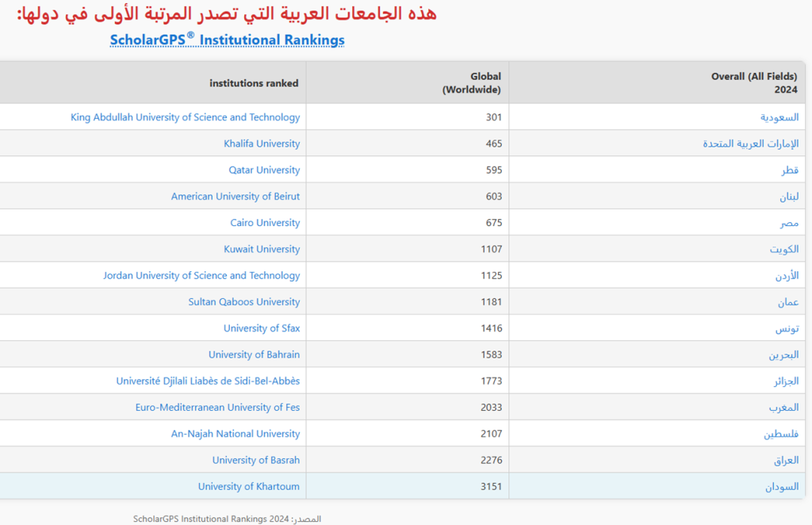Click the Overall (All Fields) 2024 header

[x=754, y=82]
